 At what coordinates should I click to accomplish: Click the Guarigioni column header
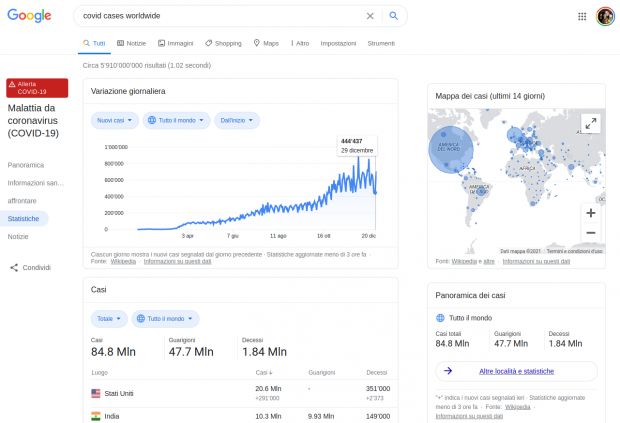pos(322,372)
